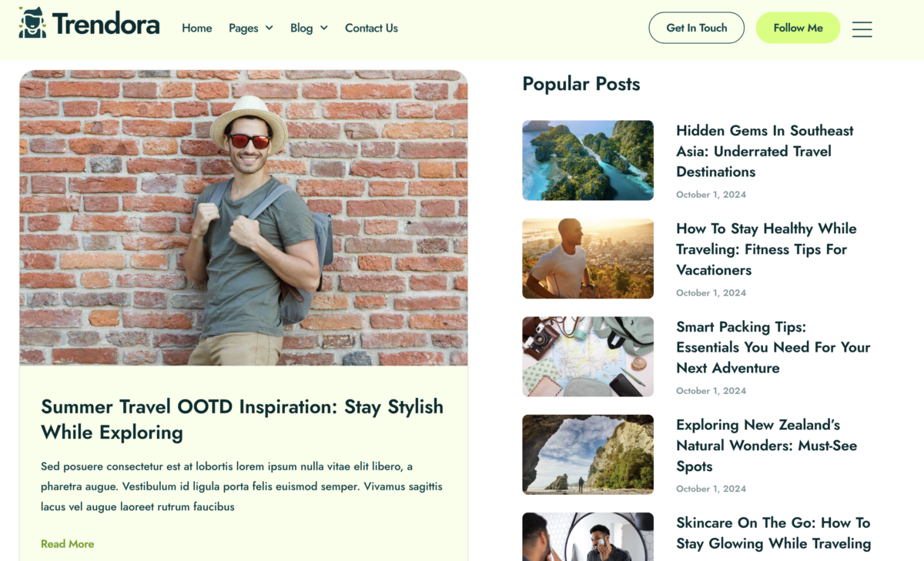This screenshot has width=924, height=561.
Task: Open Smart Packing Tips article
Action: [773, 347]
